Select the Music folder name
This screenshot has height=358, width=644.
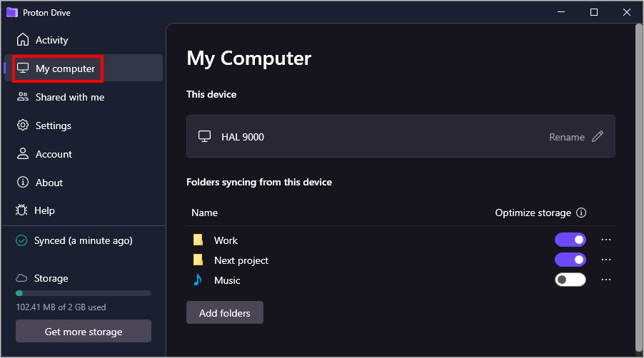point(227,280)
